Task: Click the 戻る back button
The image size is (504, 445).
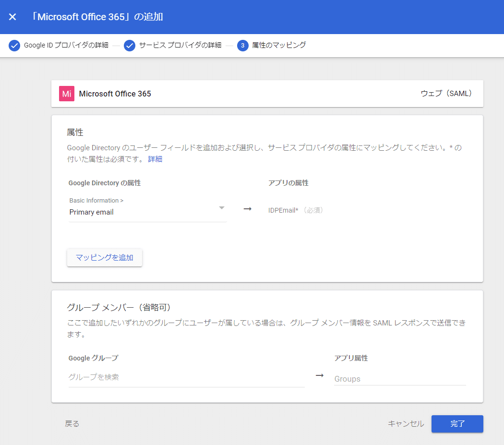Action: [x=72, y=424]
